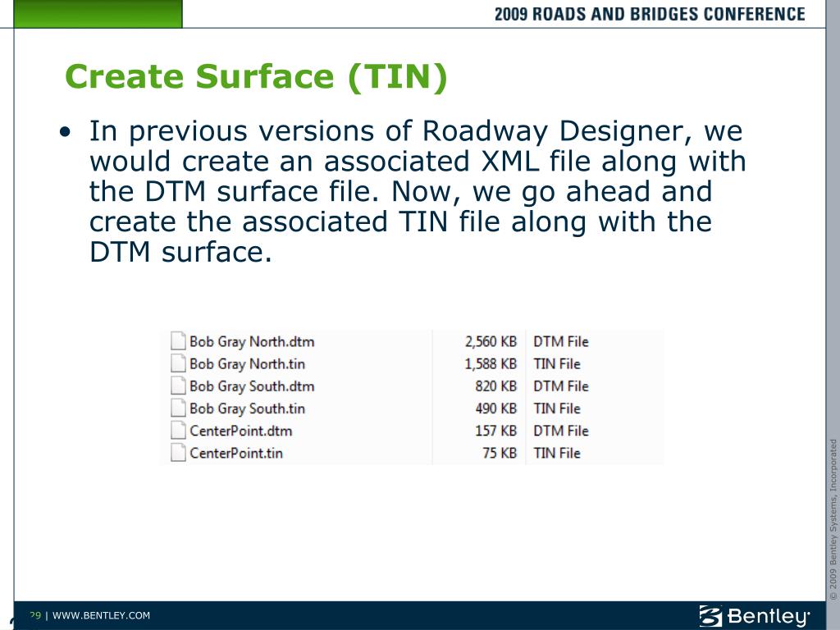840x630 pixels.
Task: Select the Bob Gray South.dtm file name
Action: [x=252, y=386]
